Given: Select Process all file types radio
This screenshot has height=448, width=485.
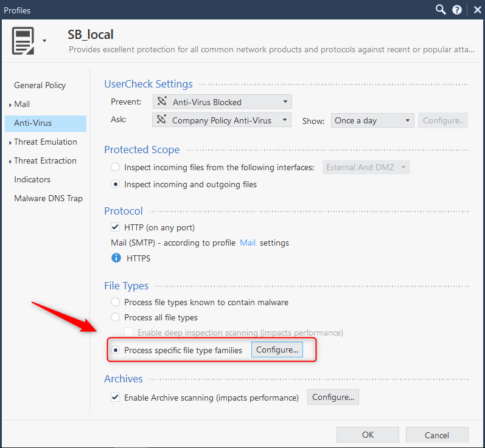Looking at the screenshot, I should (x=116, y=317).
